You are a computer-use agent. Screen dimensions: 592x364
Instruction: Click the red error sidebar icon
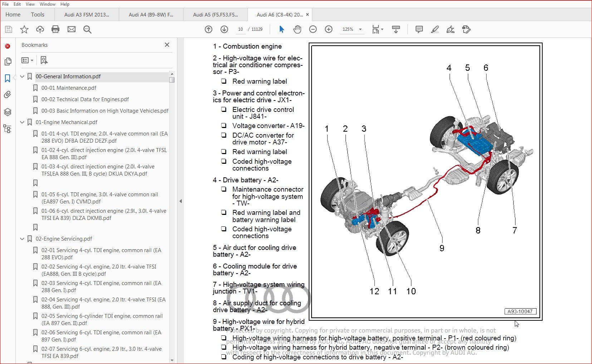[x=8, y=46]
